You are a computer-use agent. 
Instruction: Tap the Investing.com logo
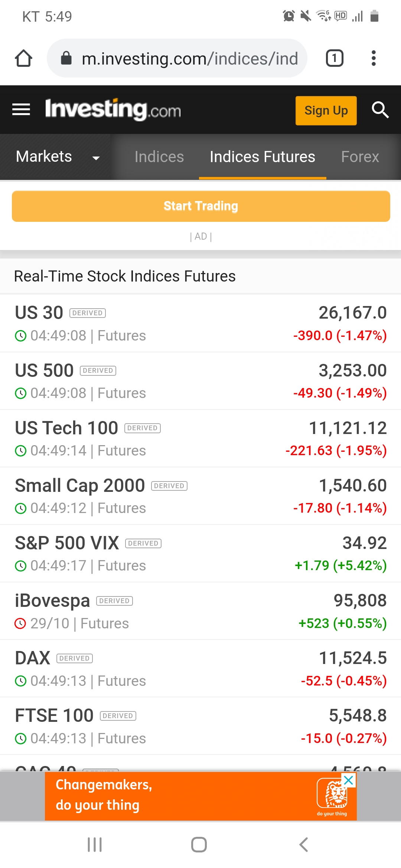click(x=113, y=110)
